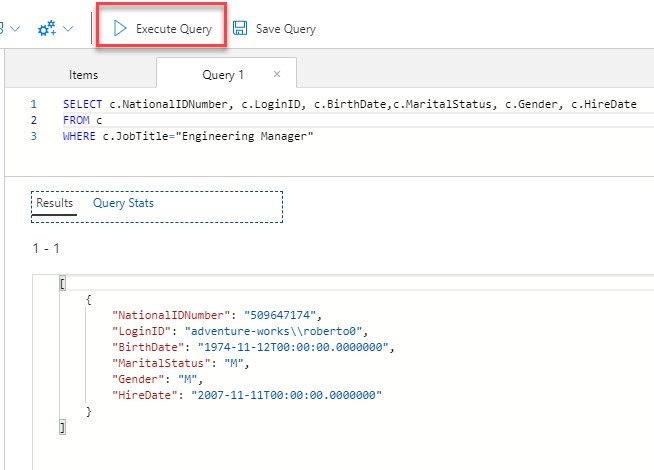Image resolution: width=654 pixels, height=470 pixels.
Task: Switch to the Items tab
Action: click(84, 75)
